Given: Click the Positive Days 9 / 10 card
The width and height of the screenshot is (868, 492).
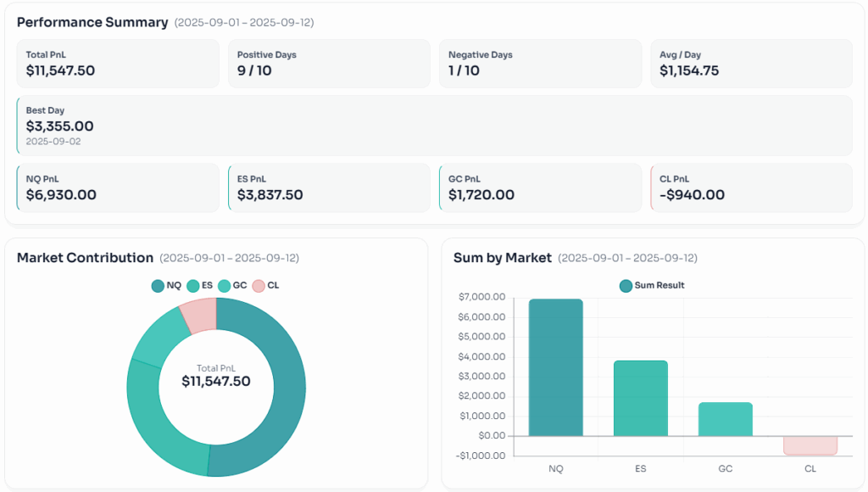Looking at the screenshot, I should (x=329, y=64).
